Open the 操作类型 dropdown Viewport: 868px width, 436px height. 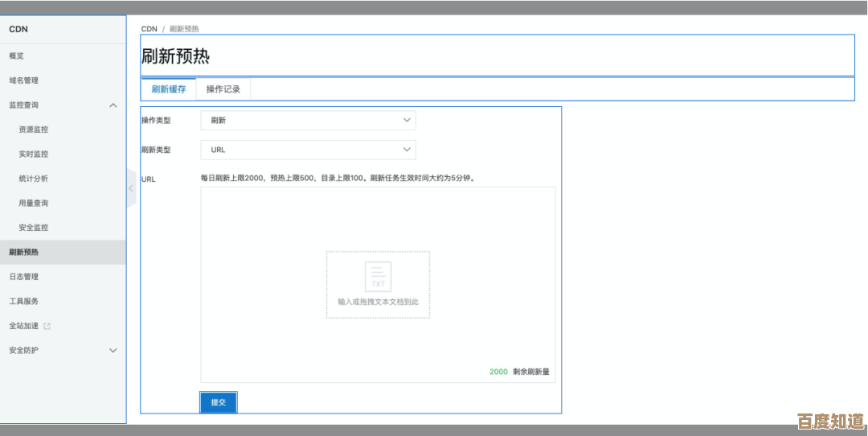[308, 121]
